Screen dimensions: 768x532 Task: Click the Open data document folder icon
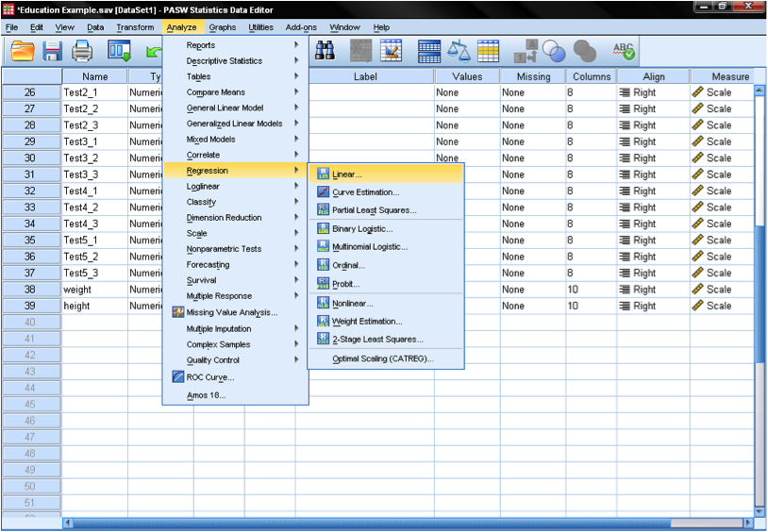(x=23, y=51)
